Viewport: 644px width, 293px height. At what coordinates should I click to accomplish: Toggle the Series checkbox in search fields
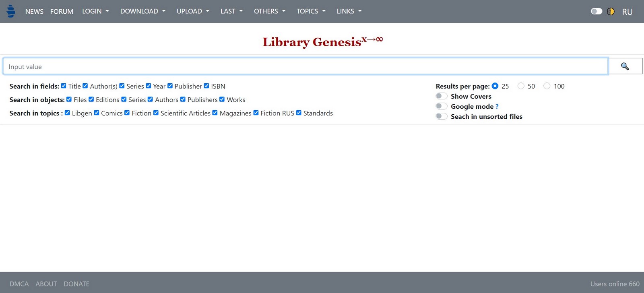(x=122, y=86)
